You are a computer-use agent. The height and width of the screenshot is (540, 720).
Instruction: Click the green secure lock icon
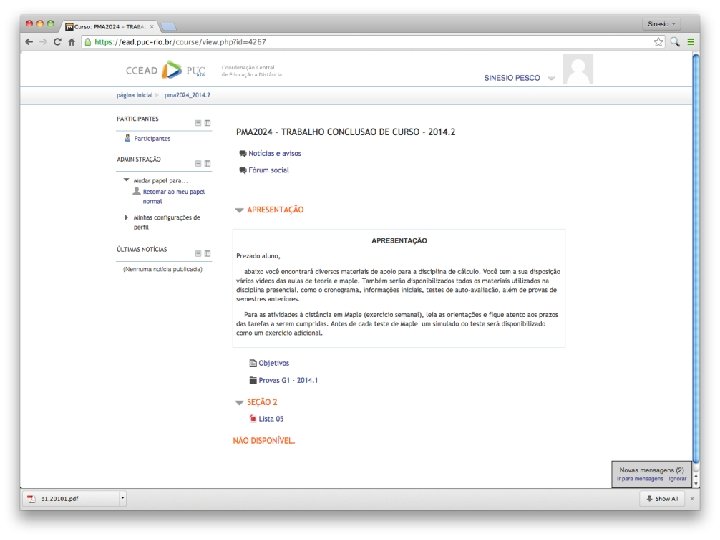click(88, 42)
